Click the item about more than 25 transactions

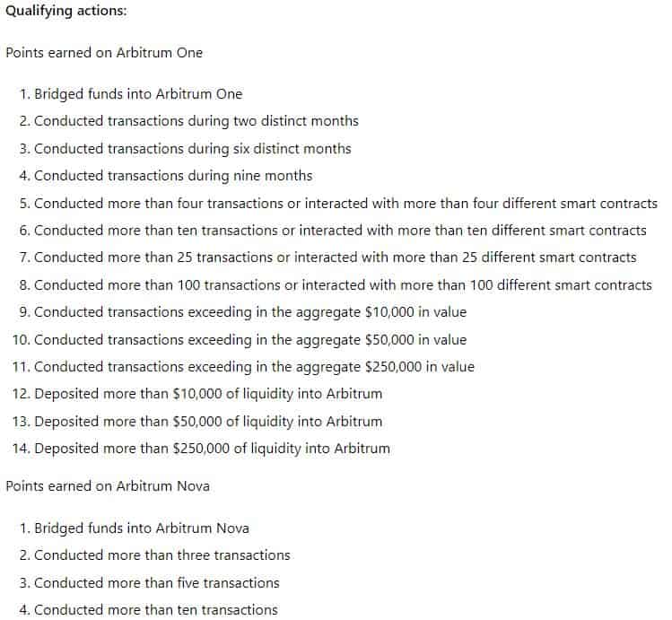[334, 258]
